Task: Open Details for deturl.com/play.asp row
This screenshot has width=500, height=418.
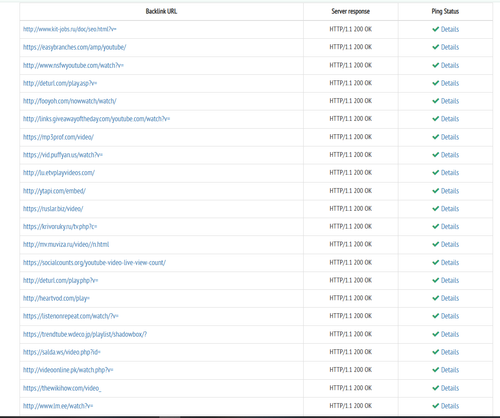Action: (450, 83)
